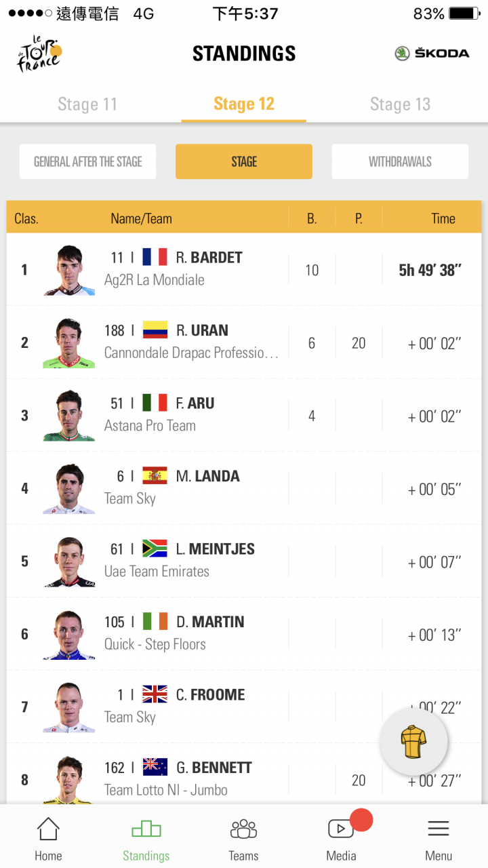Open the M. Landa name entry
488x868 pixels.
tap(207, 476)
